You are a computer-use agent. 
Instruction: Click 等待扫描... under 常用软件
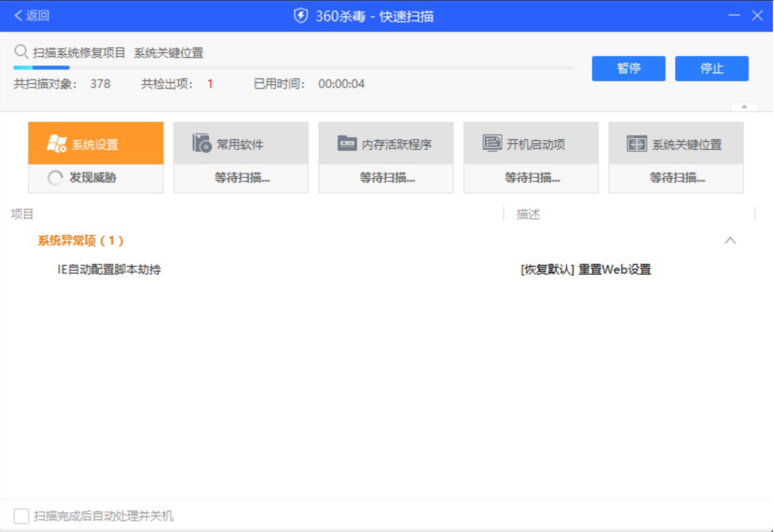(242, 179)
